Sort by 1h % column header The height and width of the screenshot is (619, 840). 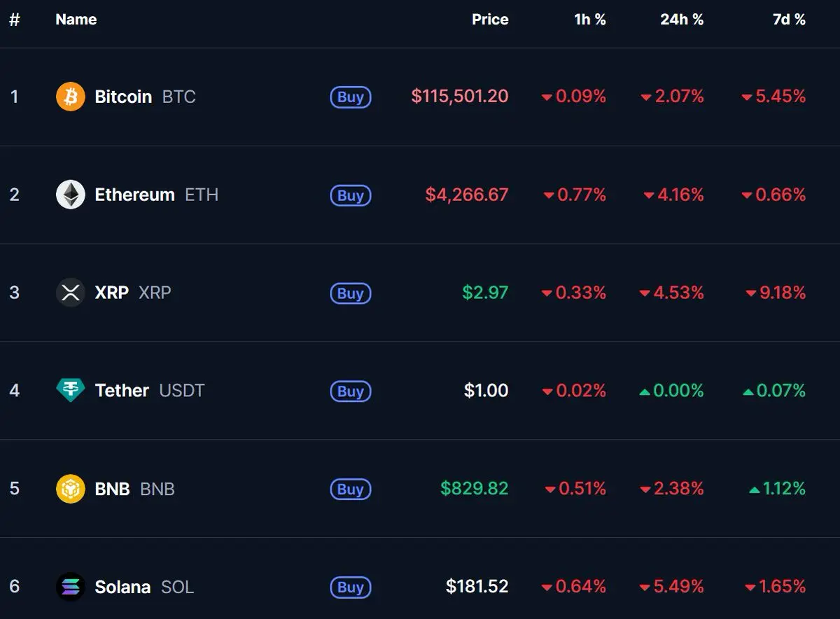pos(589,20)
